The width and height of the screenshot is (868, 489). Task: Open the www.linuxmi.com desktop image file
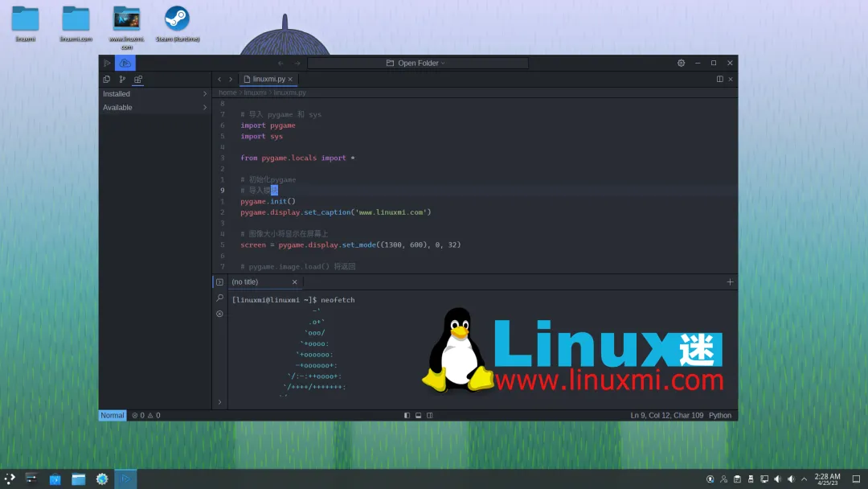126,27
